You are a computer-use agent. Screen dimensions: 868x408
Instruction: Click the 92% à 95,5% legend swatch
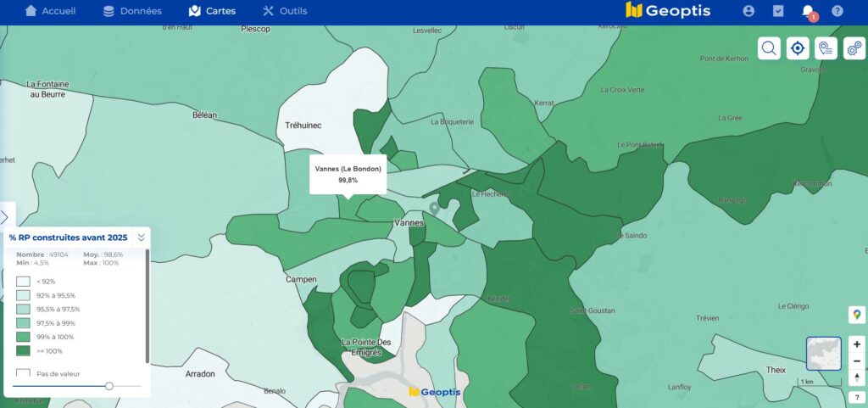click(x=23, y=295)
